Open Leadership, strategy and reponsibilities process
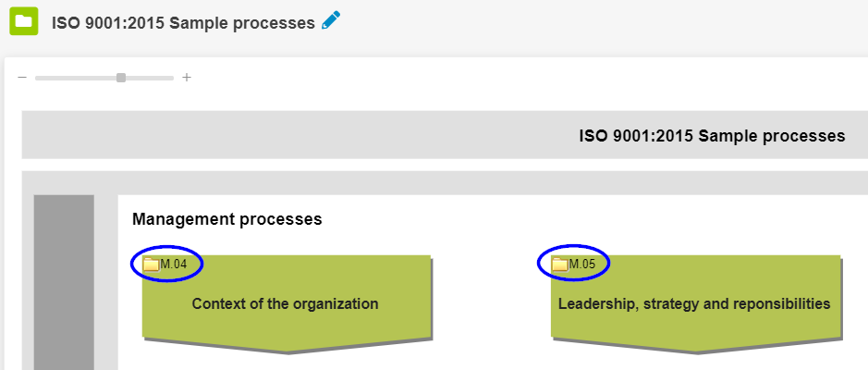The width and height of the screenshot is (868, 370). point(694,303)
